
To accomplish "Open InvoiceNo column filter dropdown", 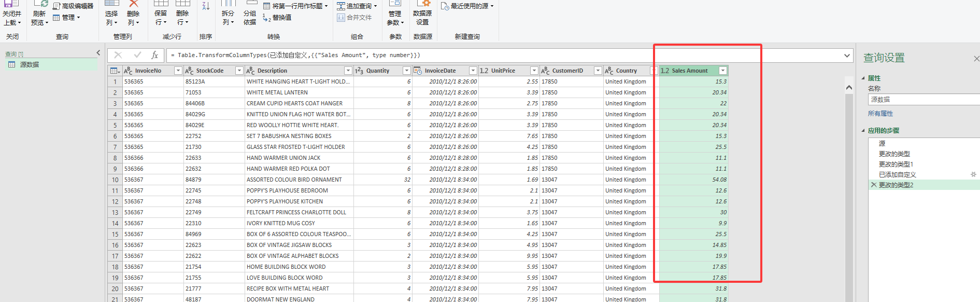I will 178,71.
